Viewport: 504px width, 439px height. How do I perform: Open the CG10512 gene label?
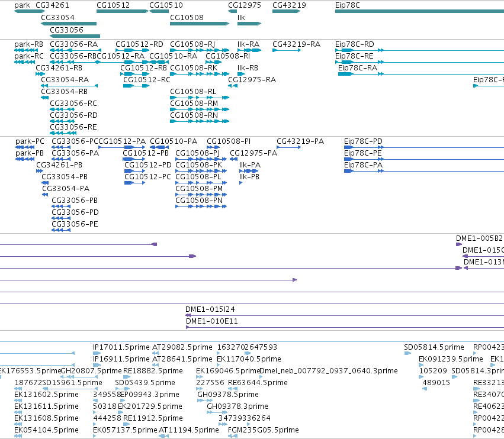113,5
